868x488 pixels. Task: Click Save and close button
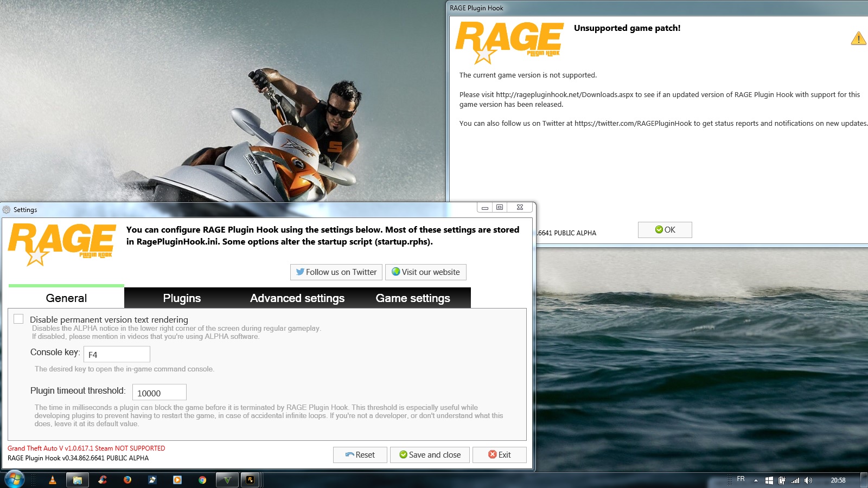pos(430,455)
